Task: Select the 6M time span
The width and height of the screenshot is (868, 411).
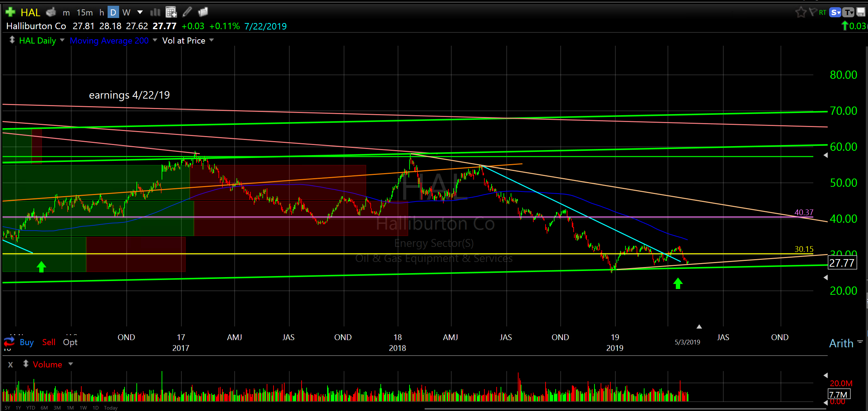Action: [44, 408]
